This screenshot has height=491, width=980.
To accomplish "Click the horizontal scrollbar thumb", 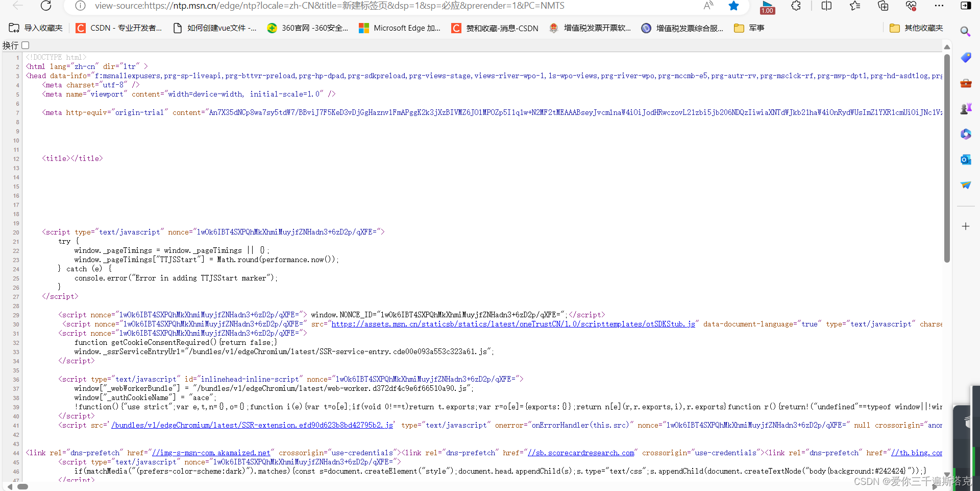I will tap(22, 486).
